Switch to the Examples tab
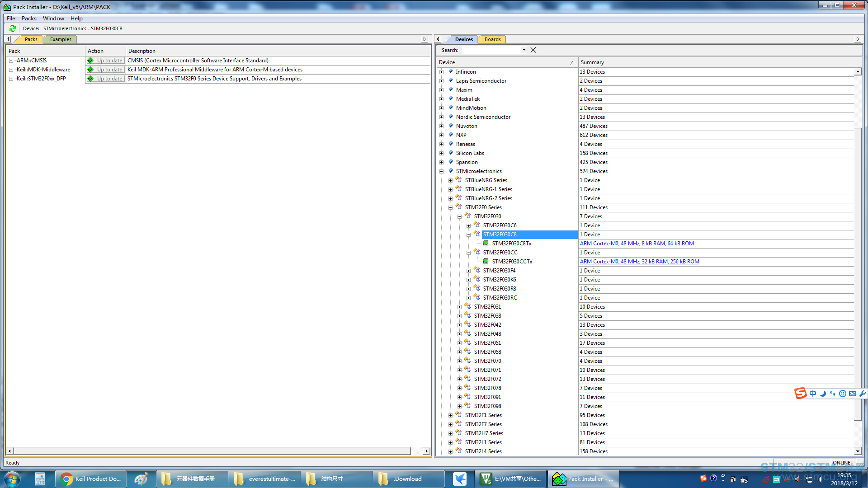This screenshot has height=488, width=868. [61, 39]
